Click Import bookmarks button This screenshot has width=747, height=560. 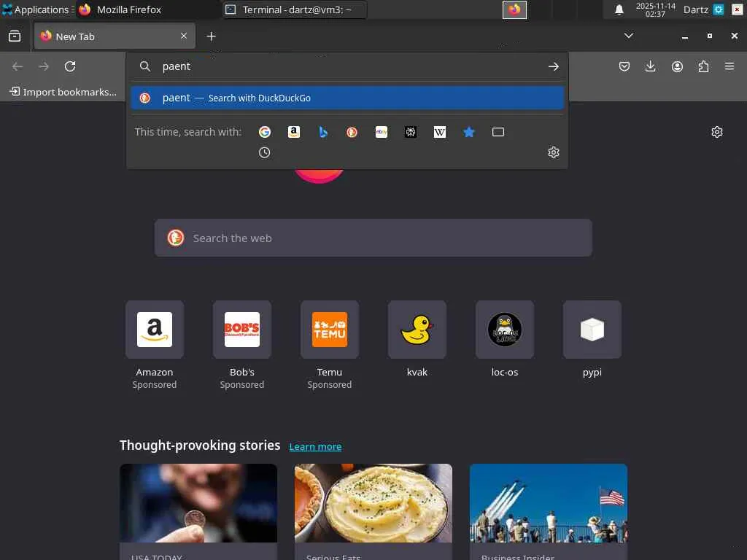point(63,92)
